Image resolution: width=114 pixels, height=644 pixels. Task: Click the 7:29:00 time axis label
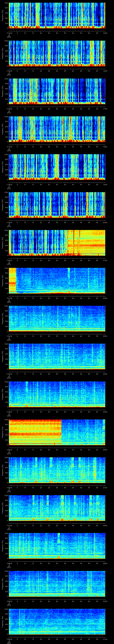[9, 601]
